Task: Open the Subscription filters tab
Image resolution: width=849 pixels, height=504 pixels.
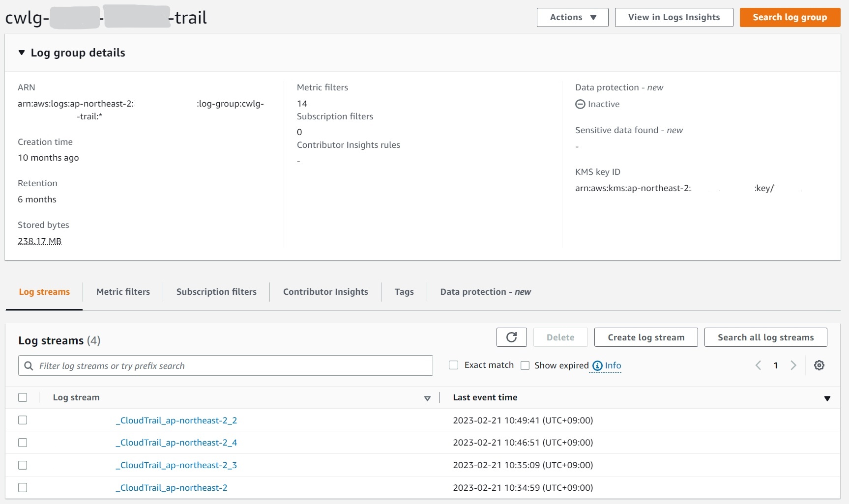Action: click(216, 292)
